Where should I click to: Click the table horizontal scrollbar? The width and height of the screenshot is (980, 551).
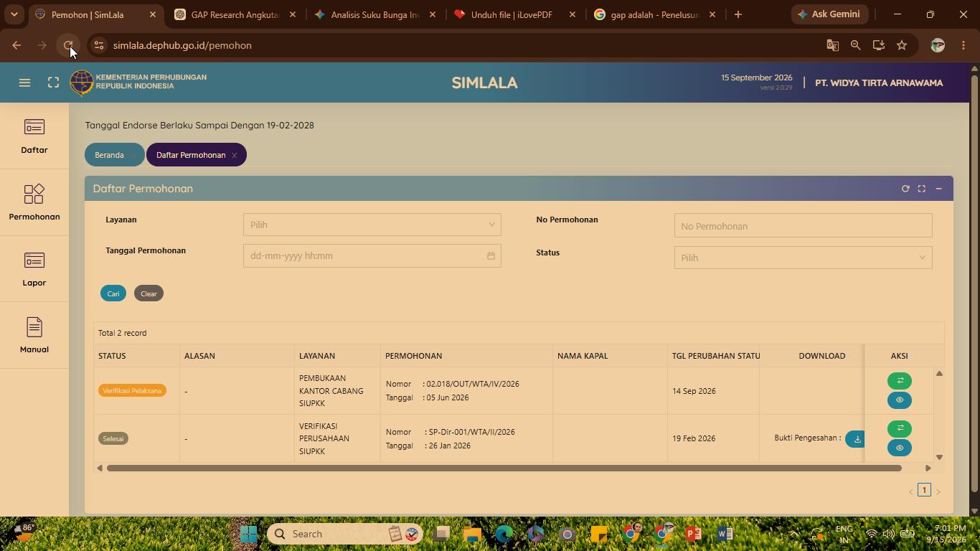pos(504,468)
